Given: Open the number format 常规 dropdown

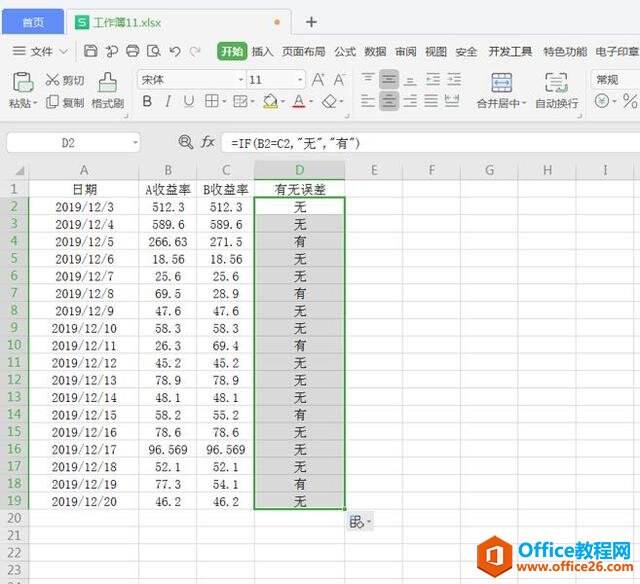Looking at the screenshot, I should (616, 80).
